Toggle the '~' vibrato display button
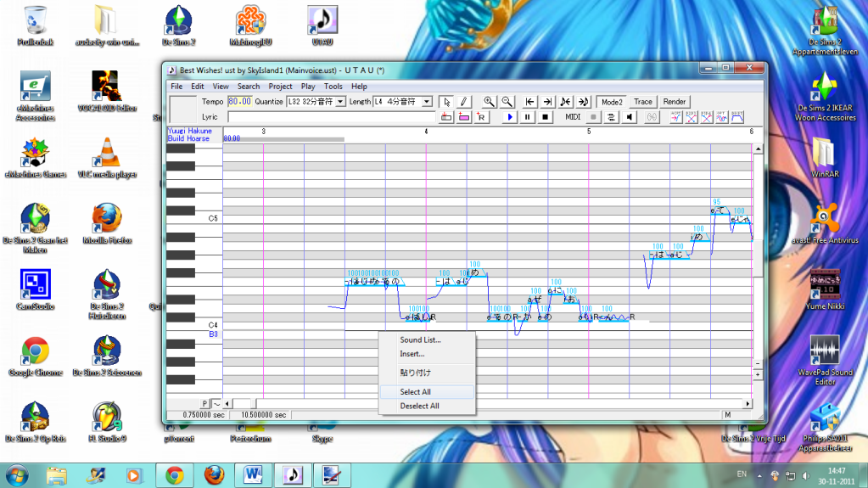This screenshot has width=868, height=488. (216, 403)
